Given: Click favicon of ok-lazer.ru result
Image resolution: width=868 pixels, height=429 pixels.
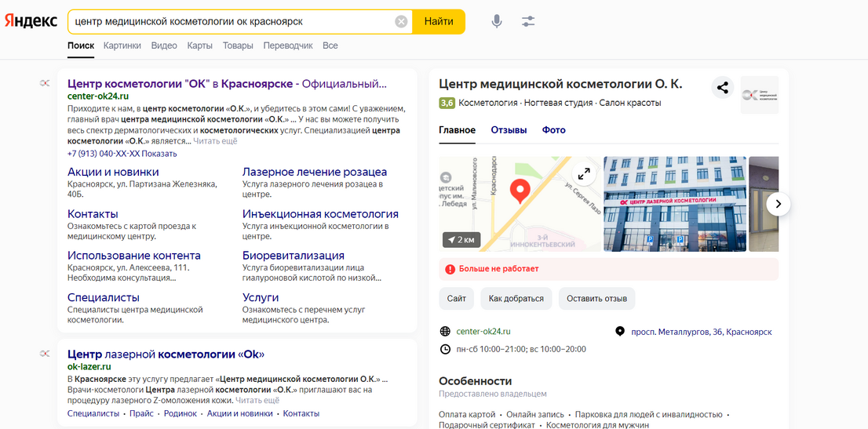Looking at the screenshot, I should point(45,353).
